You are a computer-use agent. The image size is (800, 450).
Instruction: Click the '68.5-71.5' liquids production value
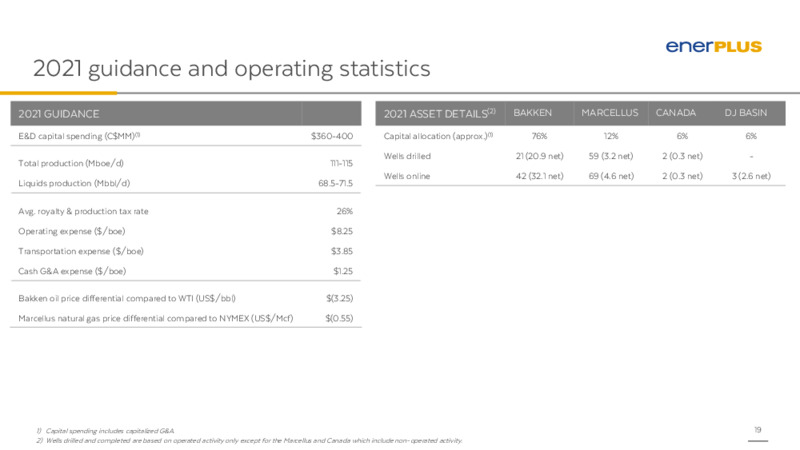coord(335,183)
